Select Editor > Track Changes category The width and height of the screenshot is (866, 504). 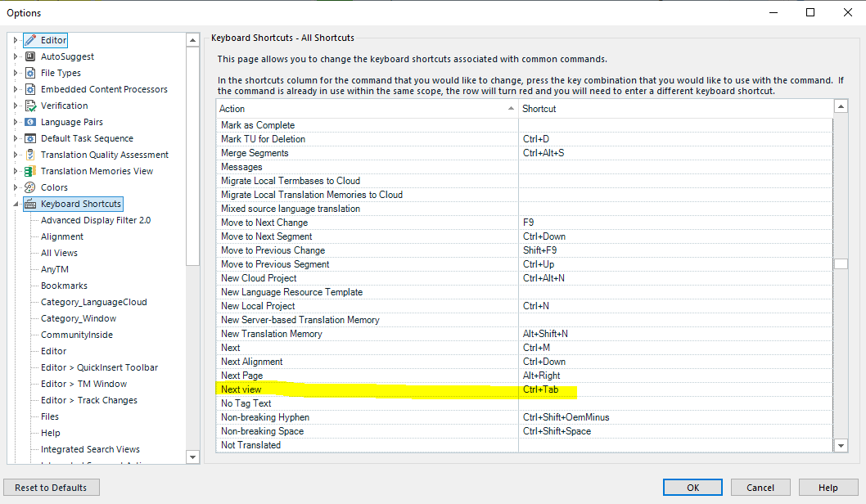coord(89,400)
